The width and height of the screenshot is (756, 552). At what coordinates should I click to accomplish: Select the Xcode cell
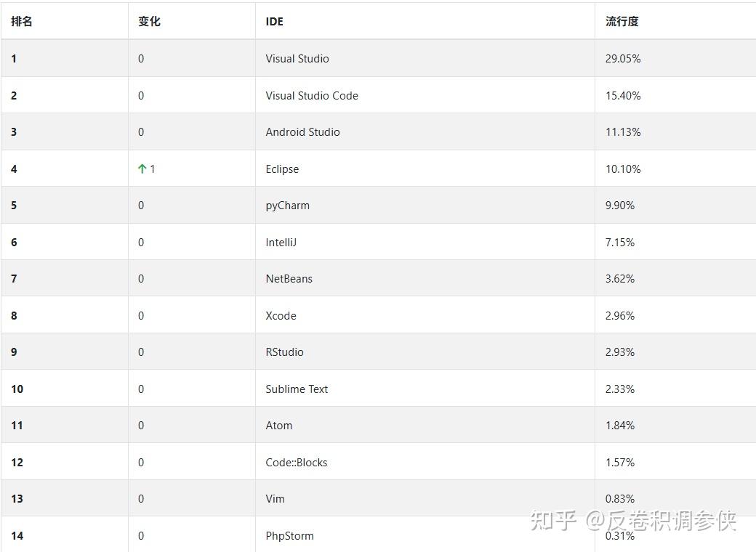click(x=281, y=316)
